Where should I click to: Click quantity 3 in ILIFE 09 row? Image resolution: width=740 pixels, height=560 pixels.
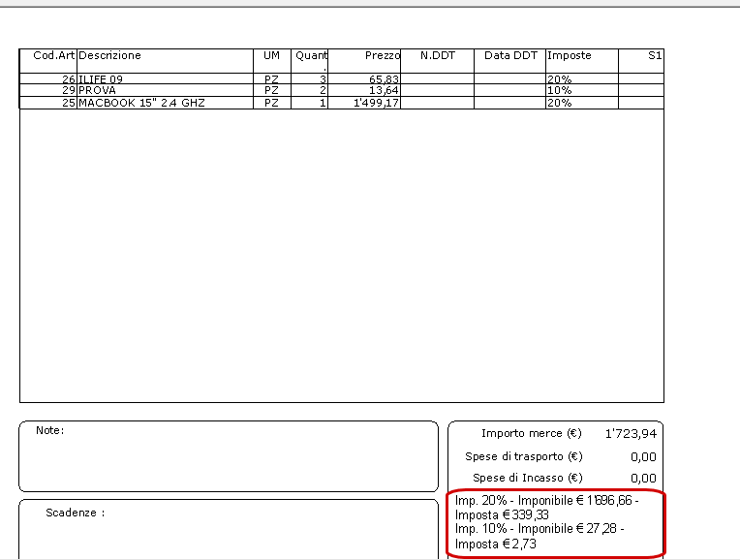coord(323,78)
